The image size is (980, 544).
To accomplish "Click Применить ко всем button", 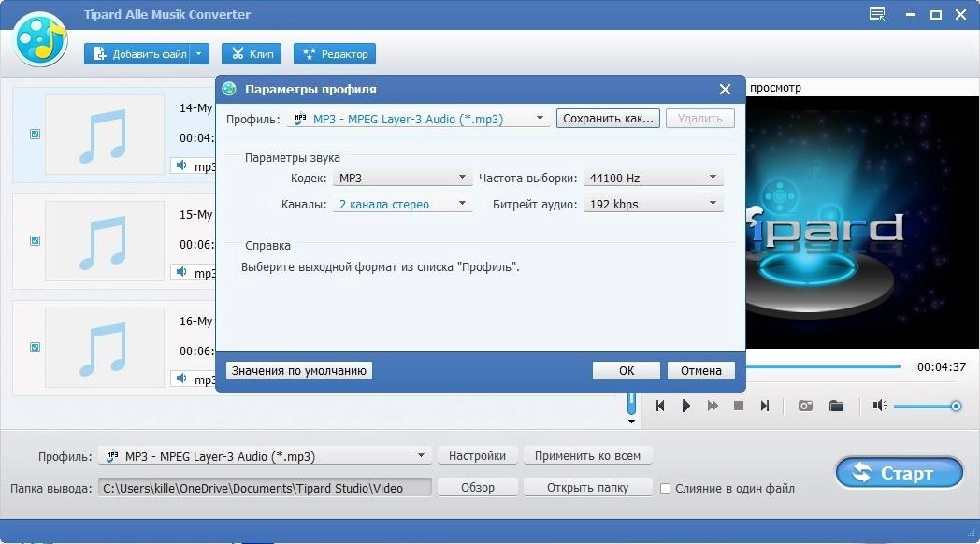I will [x=587, y=456].
